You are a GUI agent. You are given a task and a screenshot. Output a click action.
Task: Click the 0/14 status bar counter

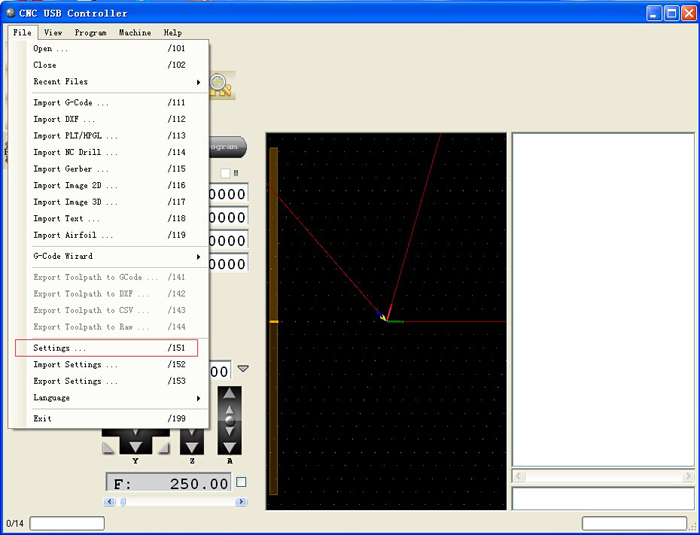click(15, 523)
